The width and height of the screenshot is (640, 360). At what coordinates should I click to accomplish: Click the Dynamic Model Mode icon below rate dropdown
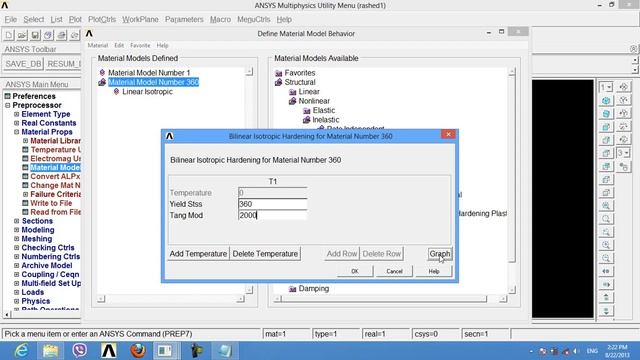624,167
